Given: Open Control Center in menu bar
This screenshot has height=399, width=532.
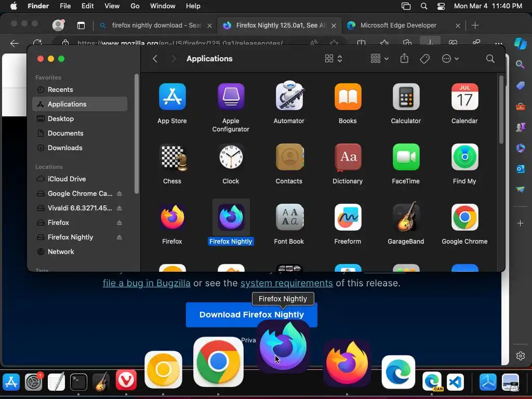Looking at the screenshot, I should point(441,6).
